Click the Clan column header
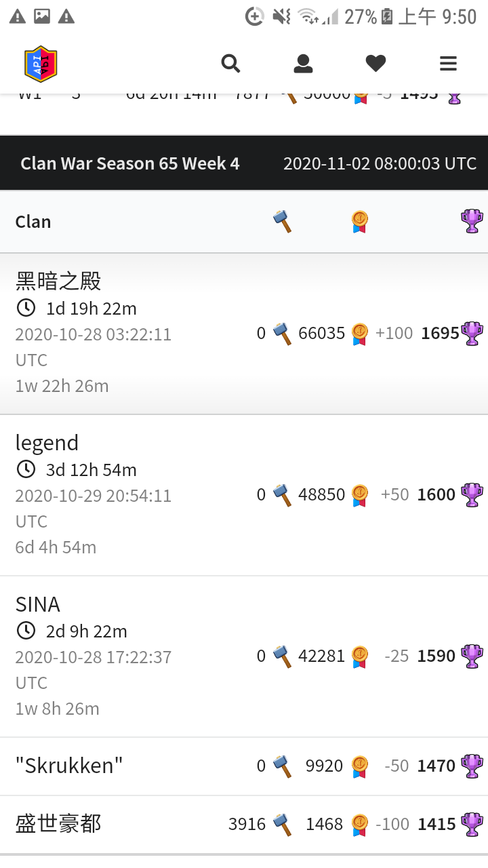The height and width of the screenshot is (868, 488). (x=33, y=222)
